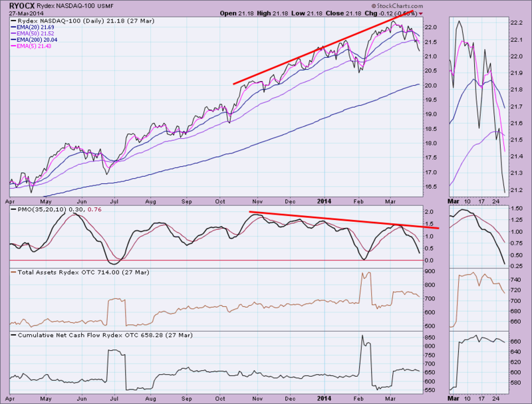Click the 22.2 label on zoomed price panel
Screen dimensions: 532x404
coord(516,23)
